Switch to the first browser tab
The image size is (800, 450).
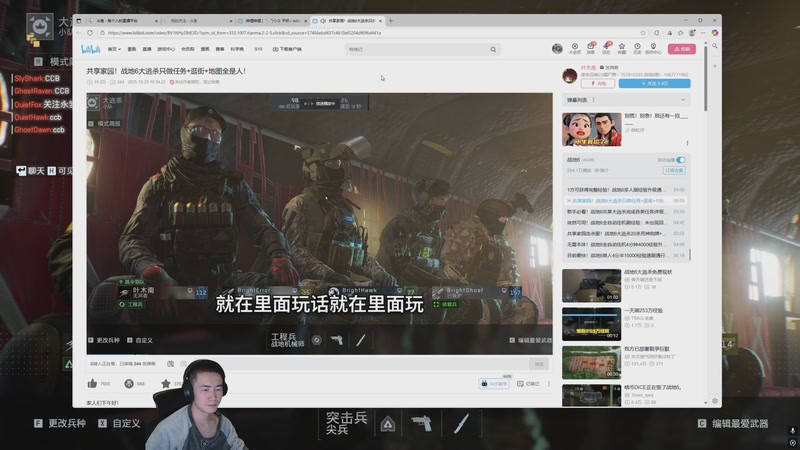121,21
